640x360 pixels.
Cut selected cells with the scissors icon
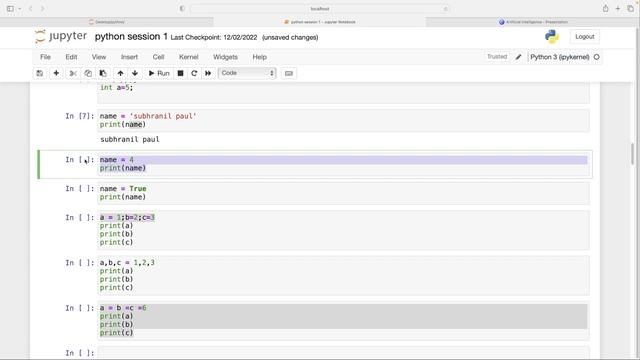[73, 73]
